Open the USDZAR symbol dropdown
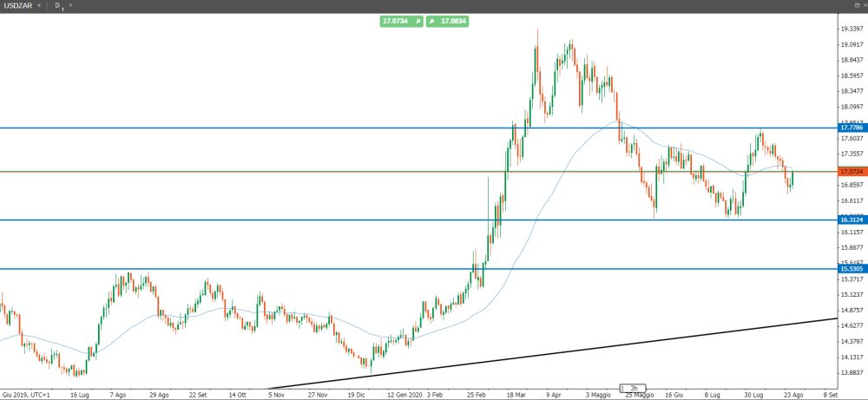The image size is (868, 400). pyautogui.click(x=38, y=5)
